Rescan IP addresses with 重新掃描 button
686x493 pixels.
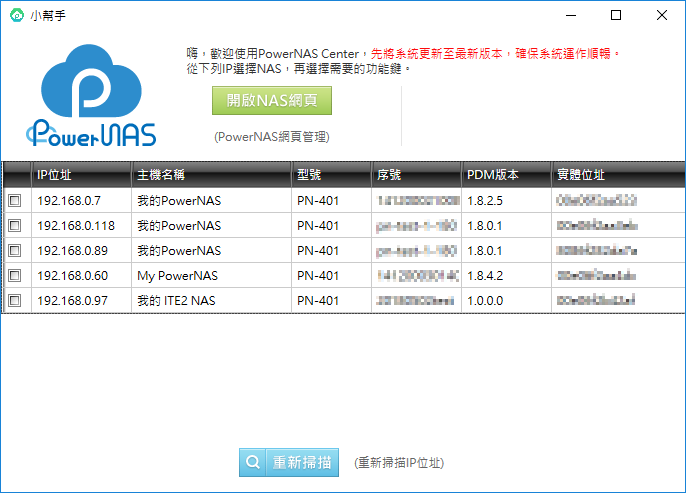(289, 462)
